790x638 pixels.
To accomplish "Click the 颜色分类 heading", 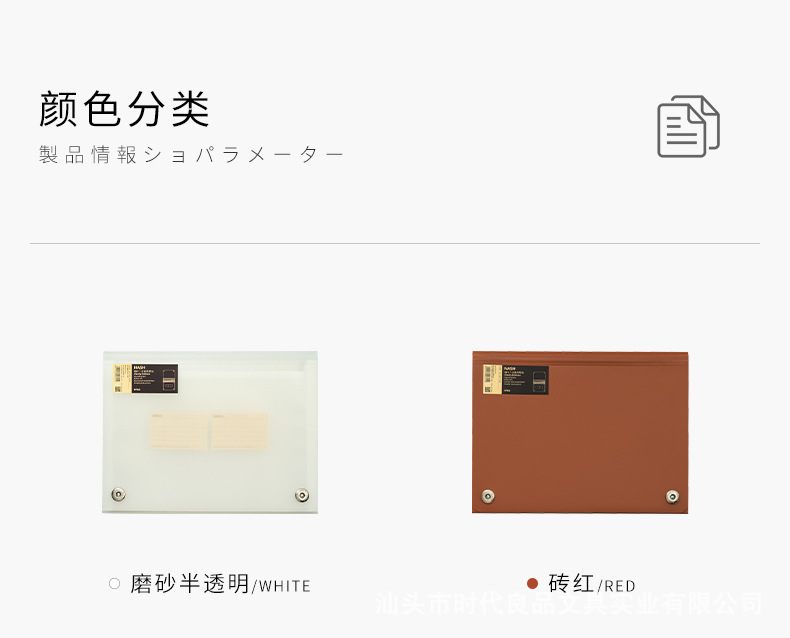I will [x=124, y=109].
